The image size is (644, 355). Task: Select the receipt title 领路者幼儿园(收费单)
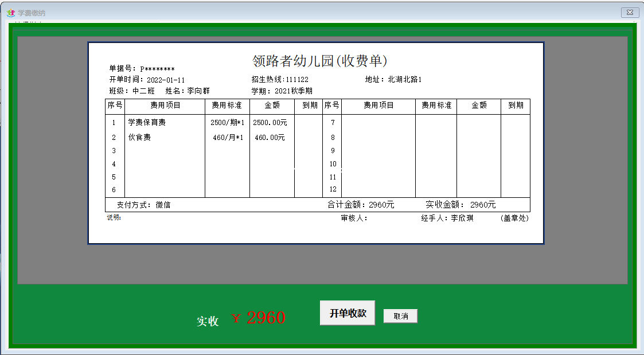(320, 61)
